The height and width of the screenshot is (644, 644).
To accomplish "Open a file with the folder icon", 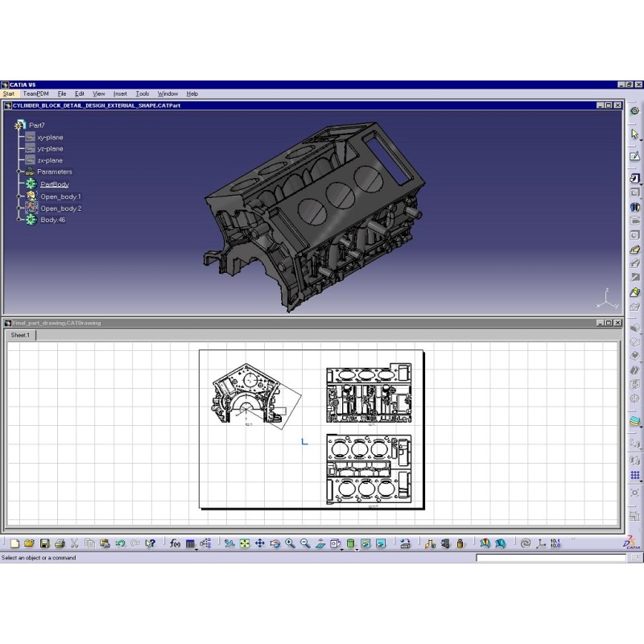I will [29, 543].
